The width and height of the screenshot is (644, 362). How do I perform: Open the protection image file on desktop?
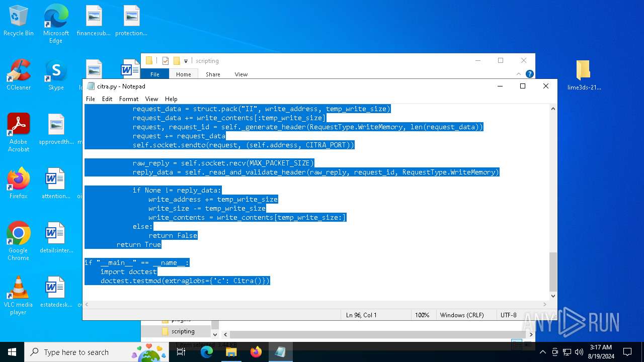coord(131,21)
